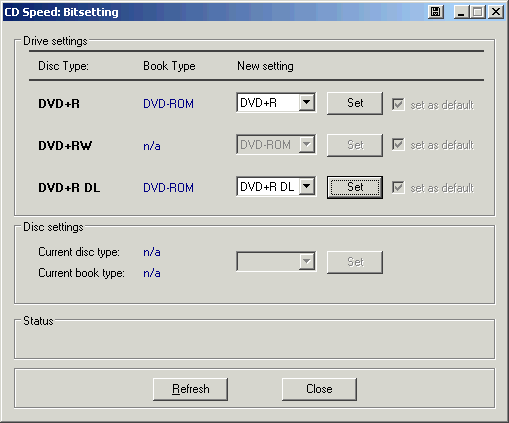Screen dimensions: 509x423
Task: Close the window with the X icon
Action: pyautogui.click(x=496, y=12)
